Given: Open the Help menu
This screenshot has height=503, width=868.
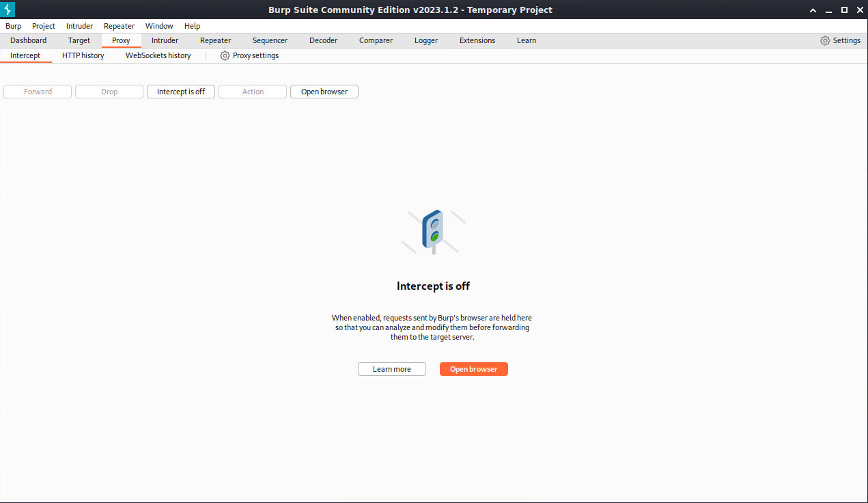Looking at the screenshot, I should pyautogui.click(x=192, y=26).
